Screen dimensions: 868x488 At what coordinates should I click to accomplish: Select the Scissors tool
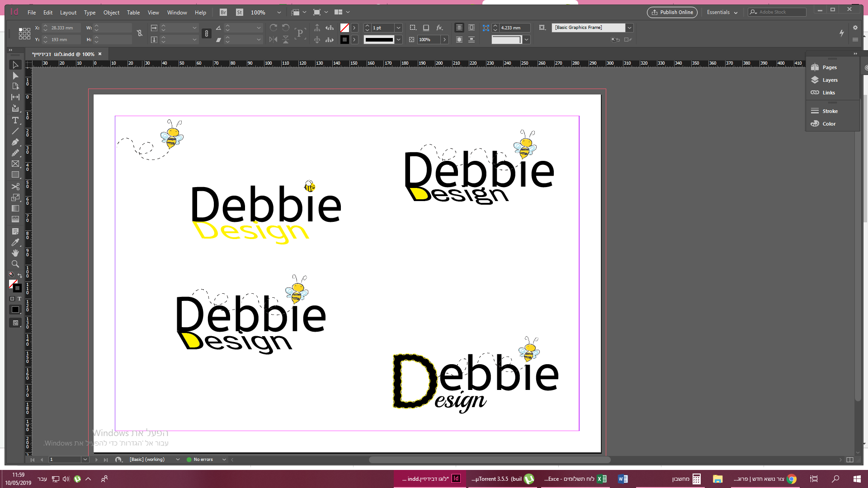[15, 186]
